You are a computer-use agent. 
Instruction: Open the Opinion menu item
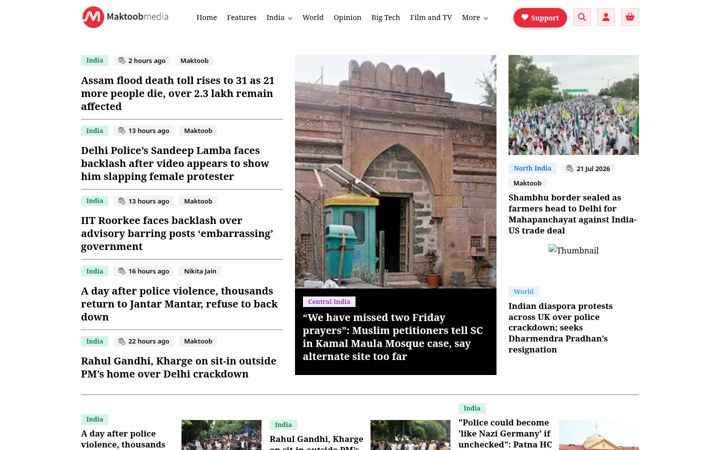(x=347, y=17)
